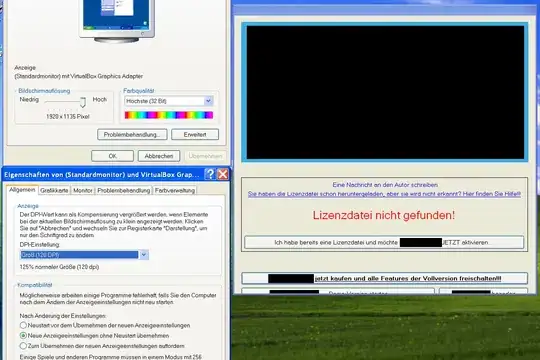The width and height of the screenshot is (540, 360).
Task: Click the Groß (120 DPI) selected value field
Action: coord(79,255)
